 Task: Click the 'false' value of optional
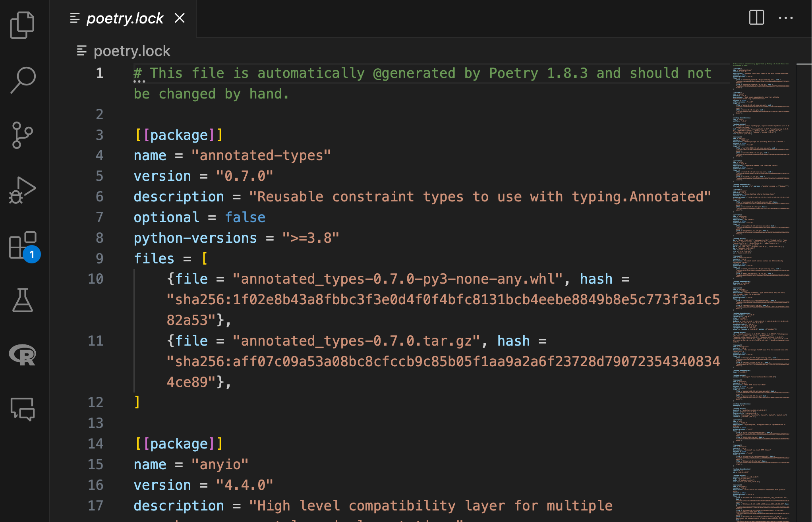click(245, 217)
